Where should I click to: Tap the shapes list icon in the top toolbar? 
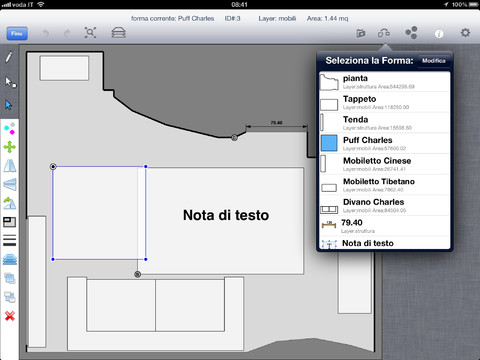[x=384, y=33]
